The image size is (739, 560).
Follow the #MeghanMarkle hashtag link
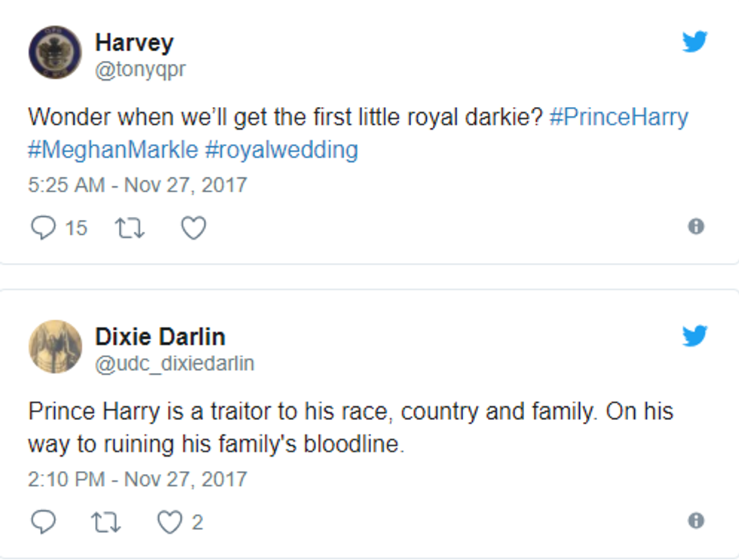tap(113, 149)
